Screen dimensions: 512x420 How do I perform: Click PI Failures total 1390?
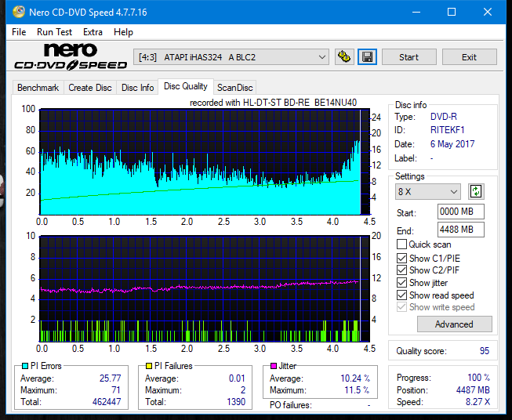click(x=236, y=402)
